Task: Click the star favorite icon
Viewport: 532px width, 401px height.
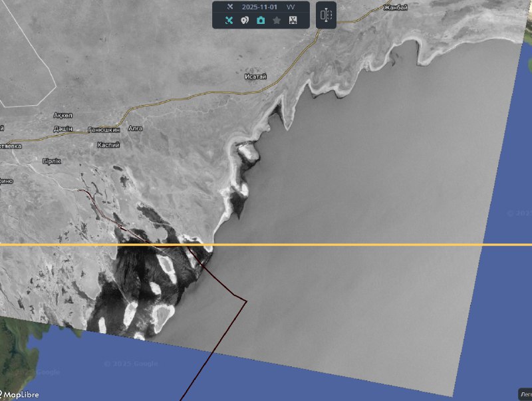Action: [x=277, y=21]
